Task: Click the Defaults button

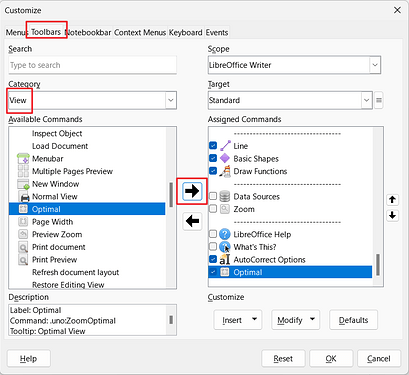Action: 353,320
